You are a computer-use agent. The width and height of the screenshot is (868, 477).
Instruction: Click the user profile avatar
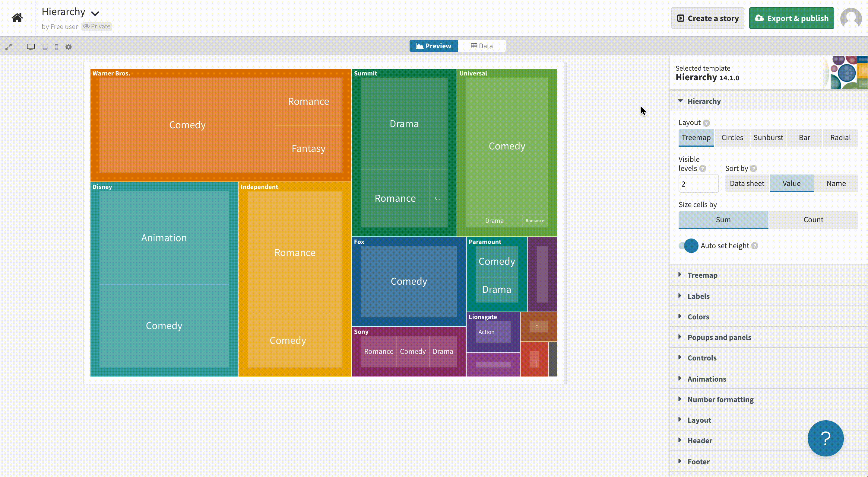tap(851, 18)
